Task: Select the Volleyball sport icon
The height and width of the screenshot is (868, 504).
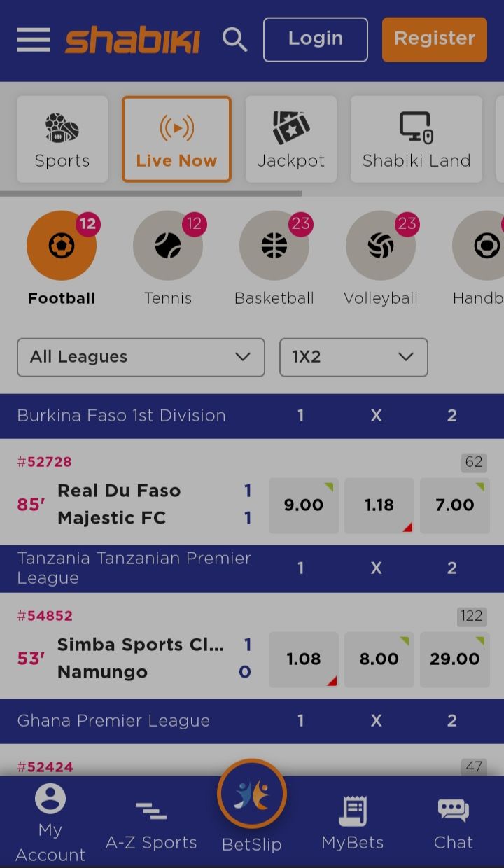Action: coord(381,246)
